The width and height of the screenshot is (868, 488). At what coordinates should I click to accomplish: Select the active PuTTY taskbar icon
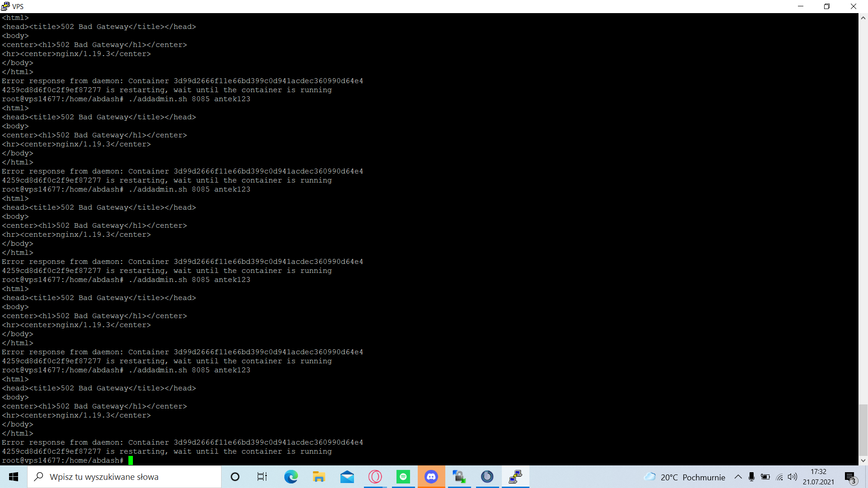[515, 477]
